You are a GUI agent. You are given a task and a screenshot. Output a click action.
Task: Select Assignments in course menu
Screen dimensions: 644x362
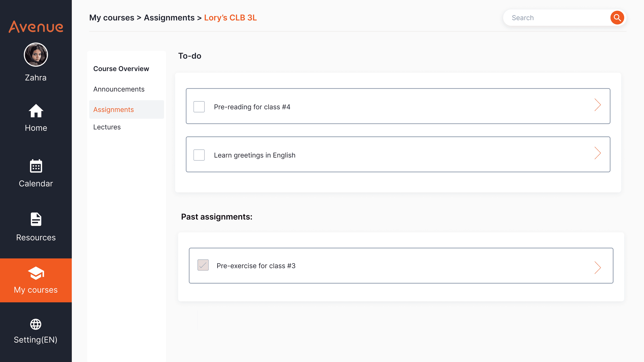tap(114, 110)
